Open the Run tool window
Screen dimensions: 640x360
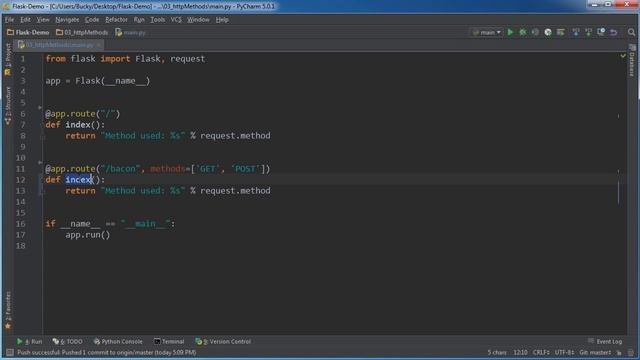point(29,341)
